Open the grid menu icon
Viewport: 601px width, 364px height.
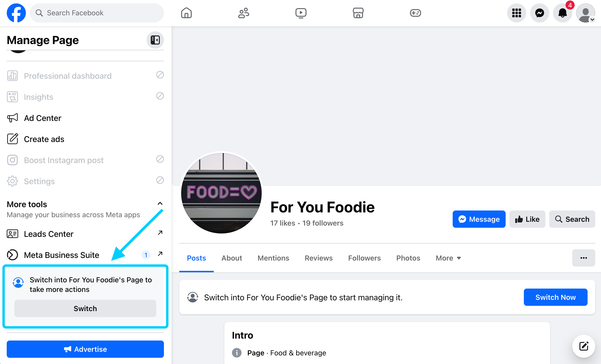(x=516, y=13)
